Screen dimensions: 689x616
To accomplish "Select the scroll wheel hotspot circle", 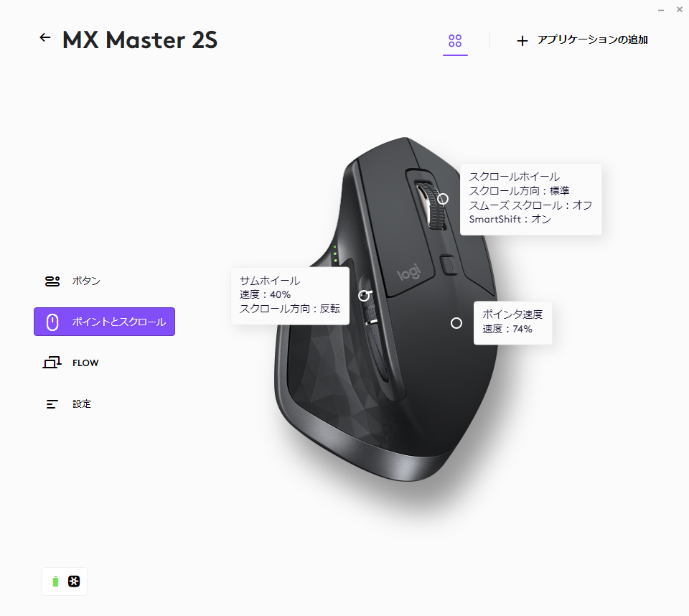I will [x=443, y=199].
